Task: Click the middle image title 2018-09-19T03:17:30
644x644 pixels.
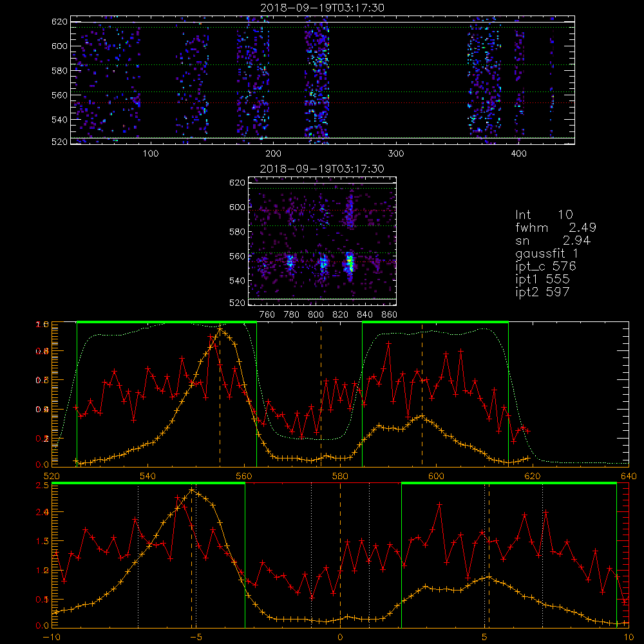Action: coord(323,169)
